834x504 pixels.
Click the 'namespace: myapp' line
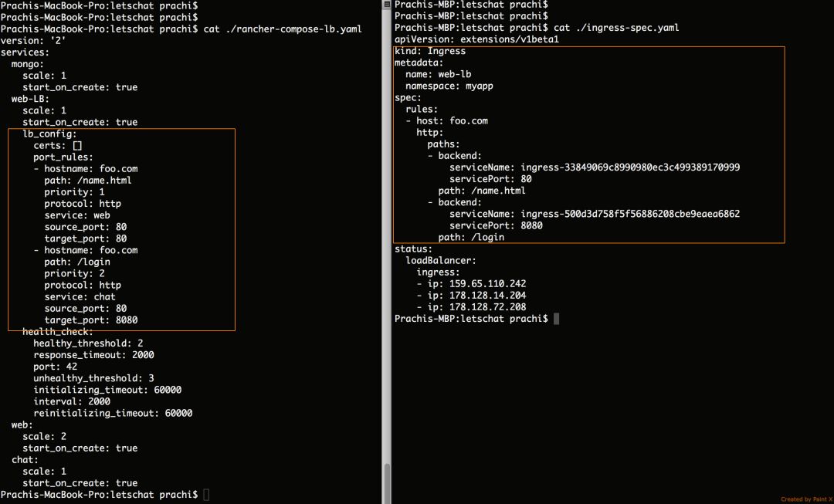tap(449, 86)
